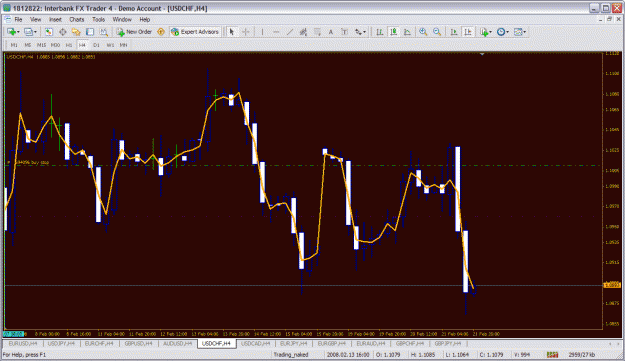Select the Text 'A' drawing tool

pos(331,32)
